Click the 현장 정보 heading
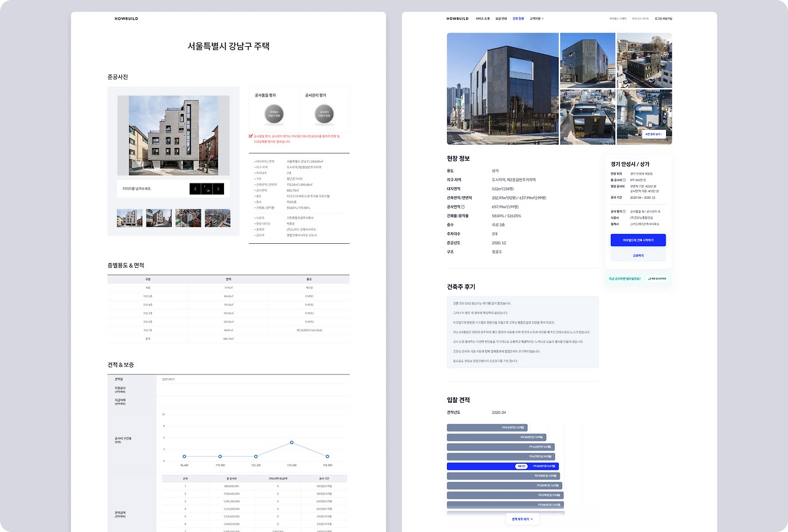The width and height of the screenshot is (788, 532). click(458, 158)
